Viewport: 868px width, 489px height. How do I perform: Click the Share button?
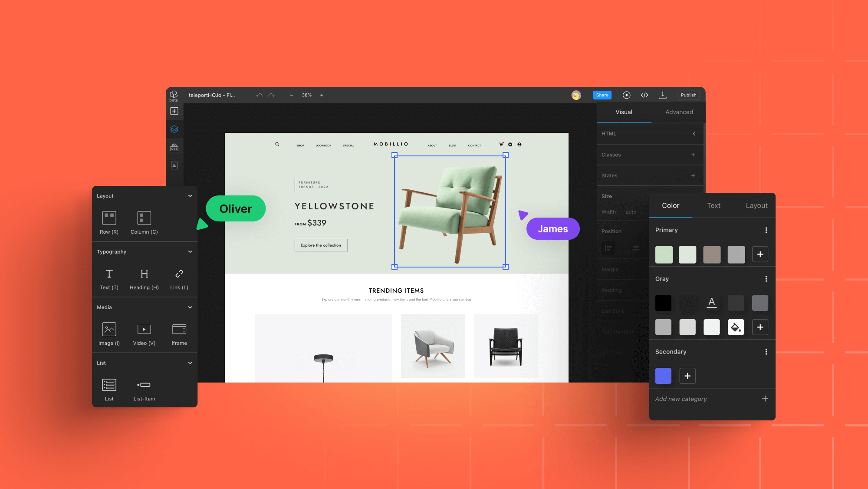[602, 95]
